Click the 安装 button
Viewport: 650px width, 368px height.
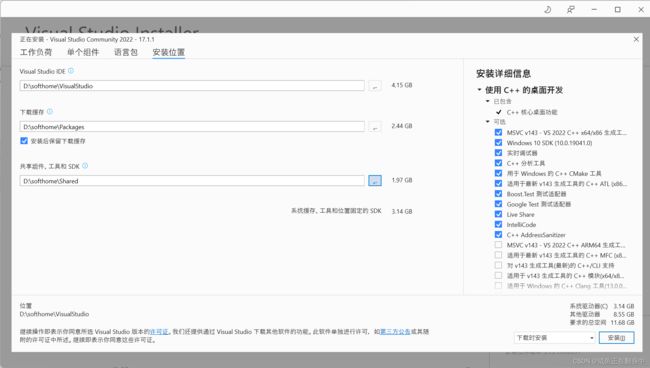pyautogui.click(x=616, y=338)
